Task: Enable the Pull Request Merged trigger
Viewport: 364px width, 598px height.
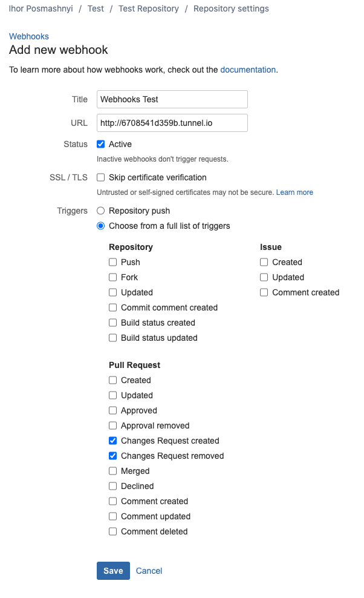Action: coord(112,471)
